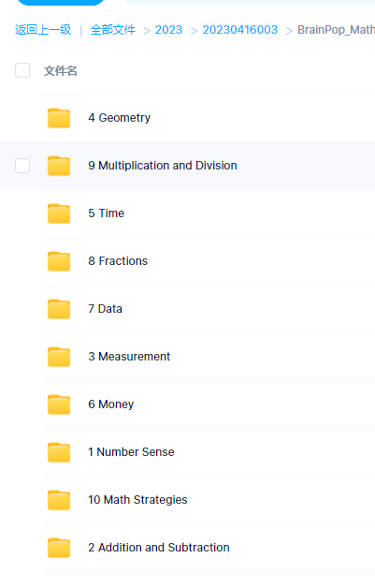Open the 9 Multiplication and Division folder icon
This screenshot has width=375, height=588.
click(x=59, y=166)
